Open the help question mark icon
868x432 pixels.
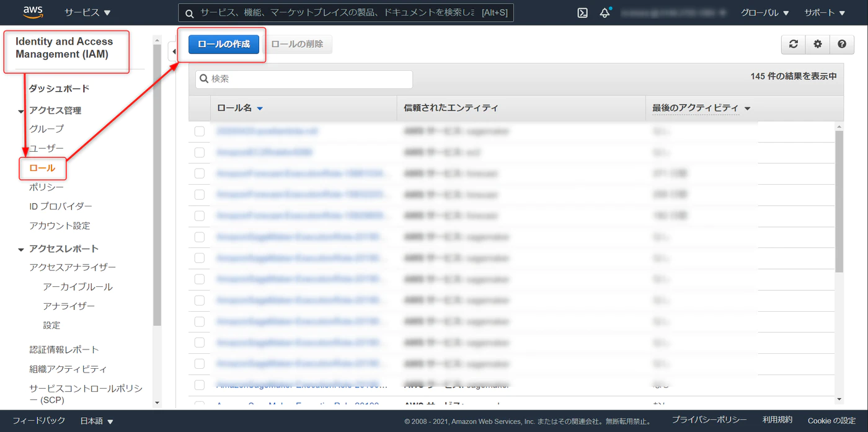841,44
